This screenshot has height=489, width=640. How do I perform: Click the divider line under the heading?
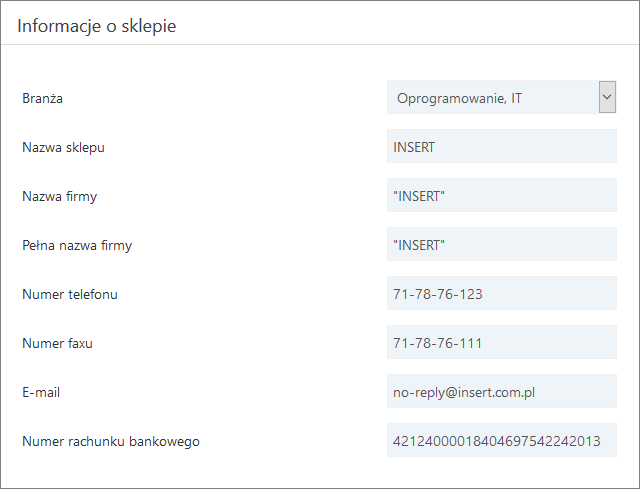320,44
